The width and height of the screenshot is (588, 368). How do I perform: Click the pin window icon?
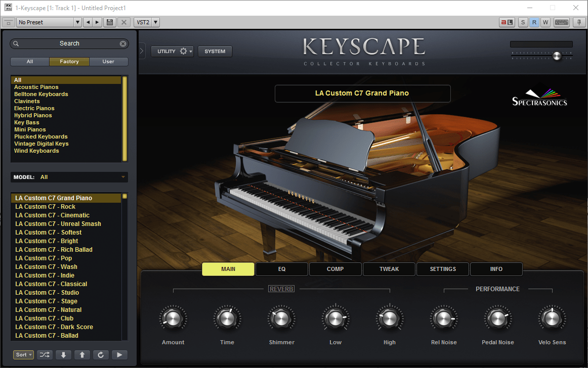point(579,22)
